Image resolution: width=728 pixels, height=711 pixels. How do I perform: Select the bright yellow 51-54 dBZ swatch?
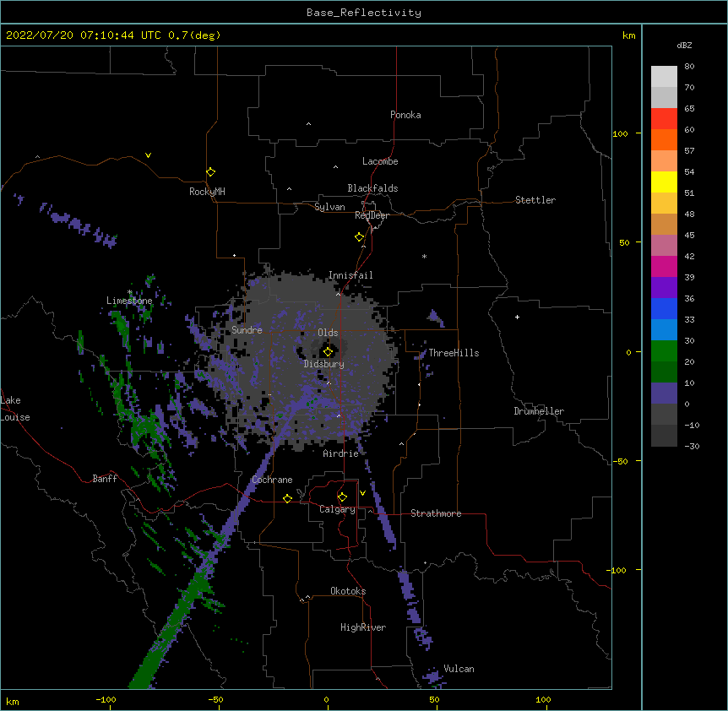(x=664, y=182)
